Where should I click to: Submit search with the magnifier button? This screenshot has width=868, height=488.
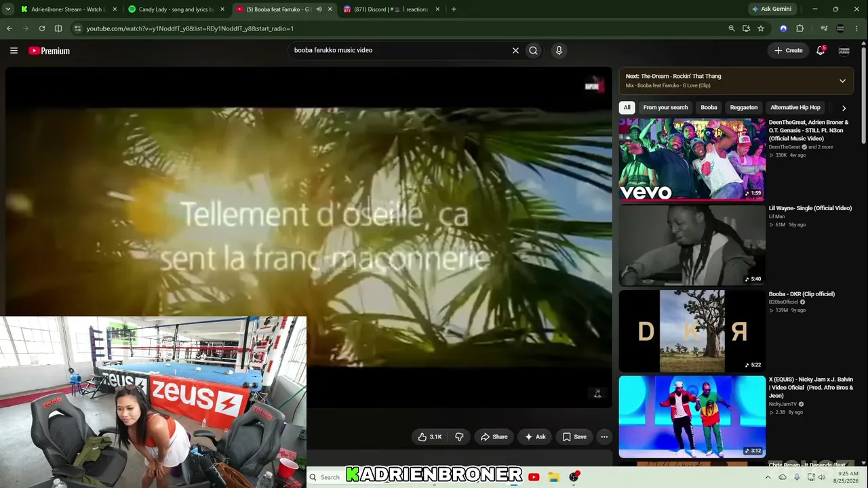coord(534,50)
